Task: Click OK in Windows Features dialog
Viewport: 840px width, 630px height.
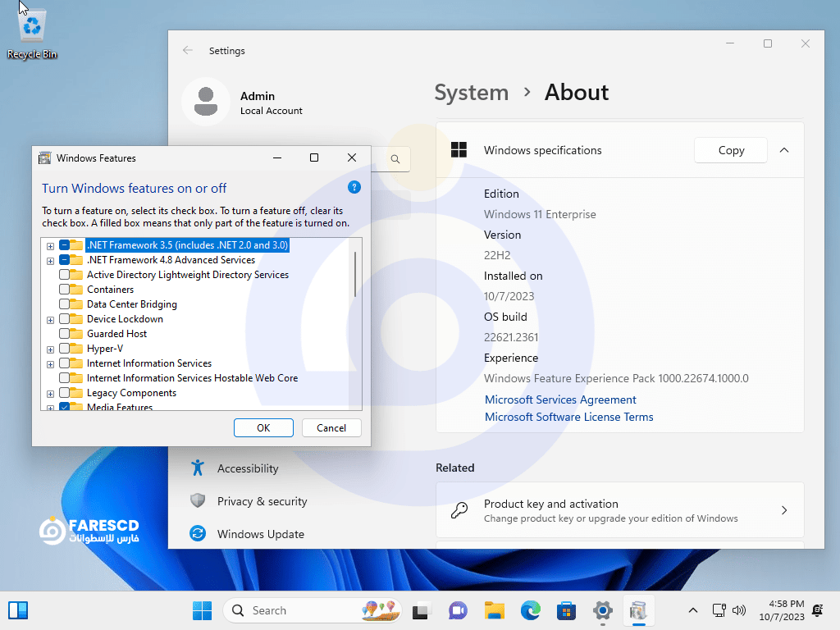Action: point(263,427)
